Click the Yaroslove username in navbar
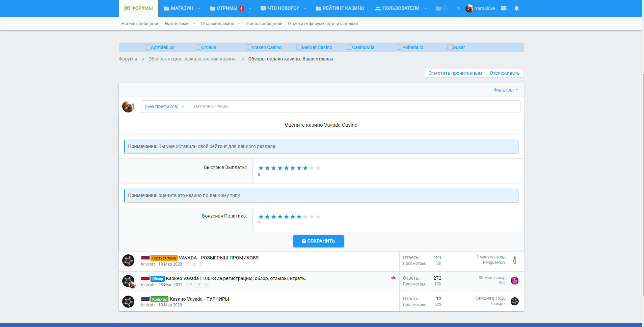Screen dimensions: 644x327 485,8
